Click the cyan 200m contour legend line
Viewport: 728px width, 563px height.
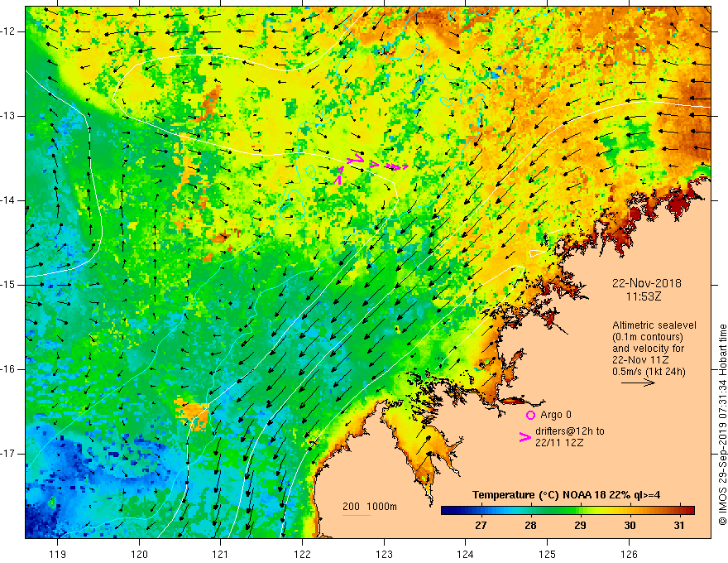pos(356,515)
